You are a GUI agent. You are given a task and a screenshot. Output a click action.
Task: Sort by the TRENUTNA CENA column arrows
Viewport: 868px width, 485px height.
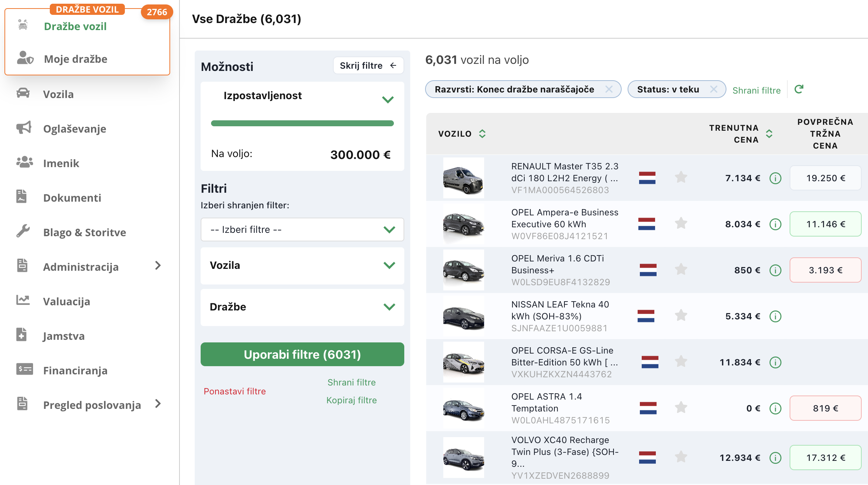769,134
